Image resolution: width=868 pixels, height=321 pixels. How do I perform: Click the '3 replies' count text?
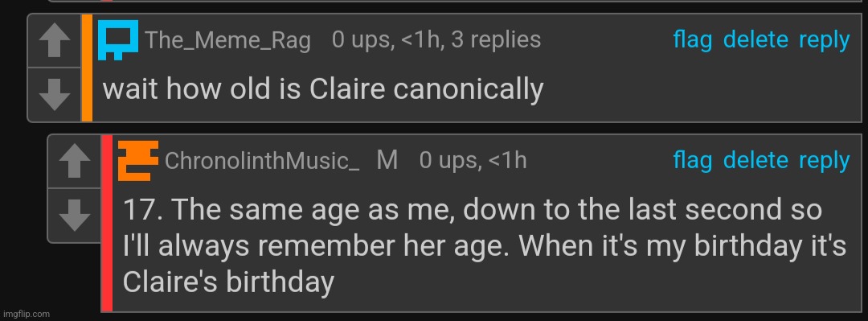(496, 39)
